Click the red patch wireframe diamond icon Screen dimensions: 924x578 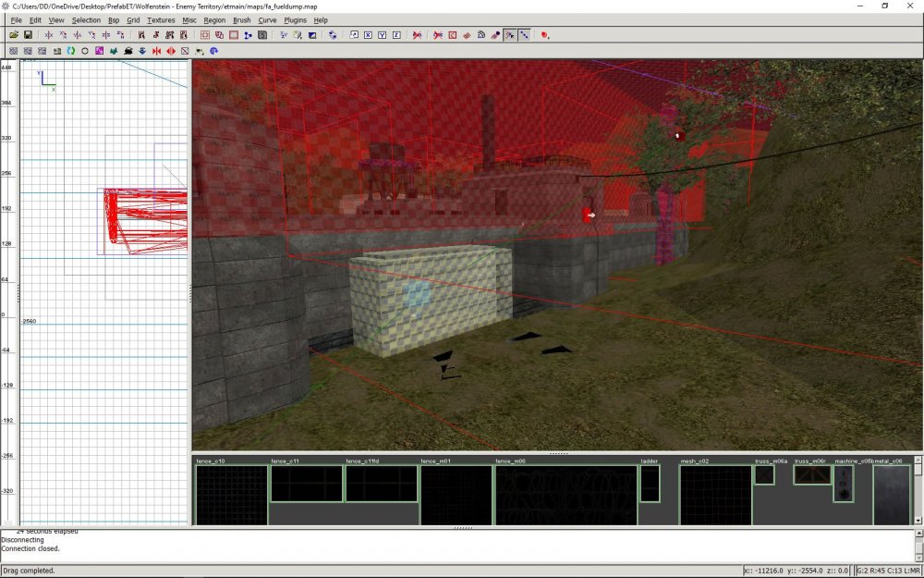pos(467,35)
